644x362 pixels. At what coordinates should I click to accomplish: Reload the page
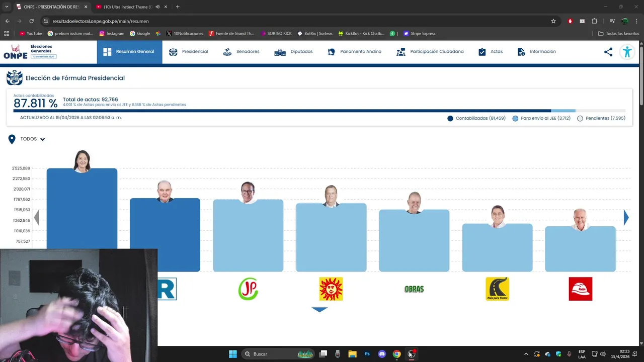31,21
